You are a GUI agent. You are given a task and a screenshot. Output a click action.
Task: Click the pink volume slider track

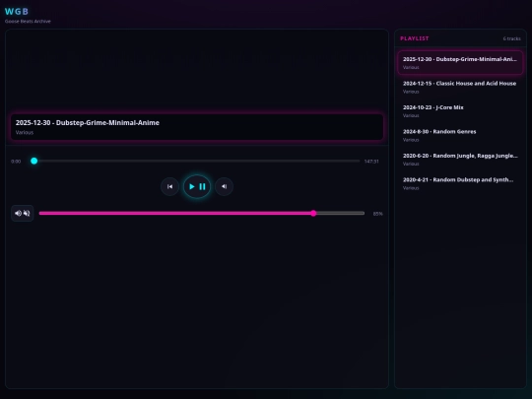202,214
